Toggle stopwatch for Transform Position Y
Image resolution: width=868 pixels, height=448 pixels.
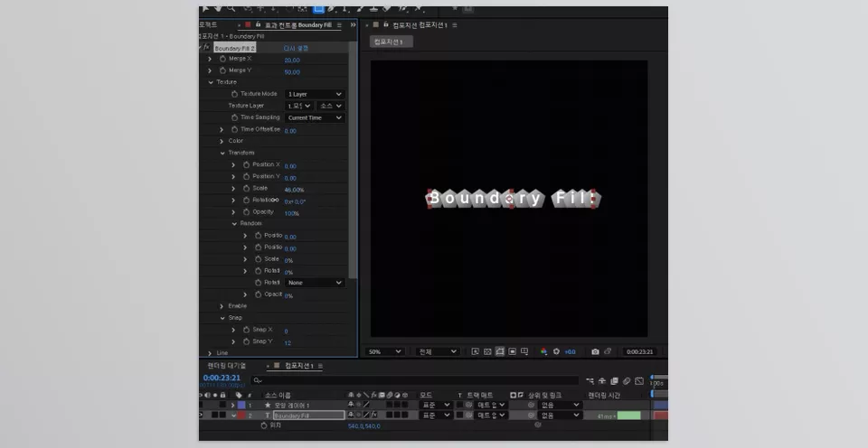pyautogui.click(x=246, y=176)
